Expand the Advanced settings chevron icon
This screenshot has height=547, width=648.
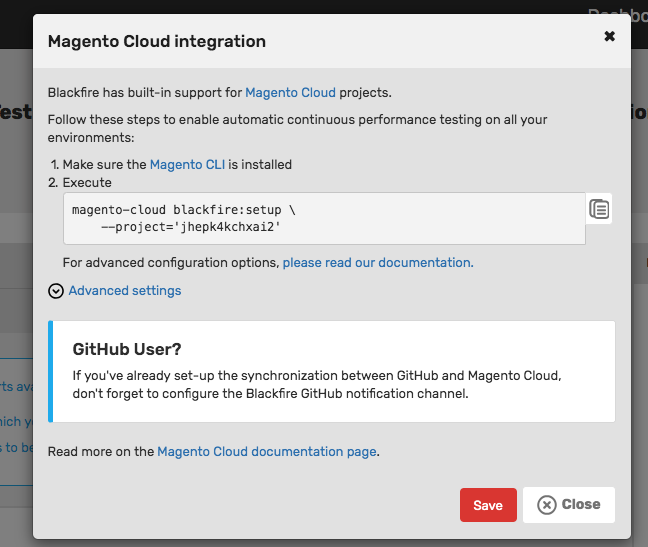[56, 291]
